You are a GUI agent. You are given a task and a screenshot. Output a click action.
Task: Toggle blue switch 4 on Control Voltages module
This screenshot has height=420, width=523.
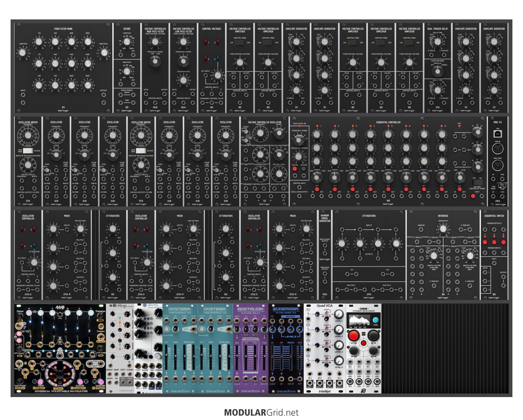(x=218, y=59)
